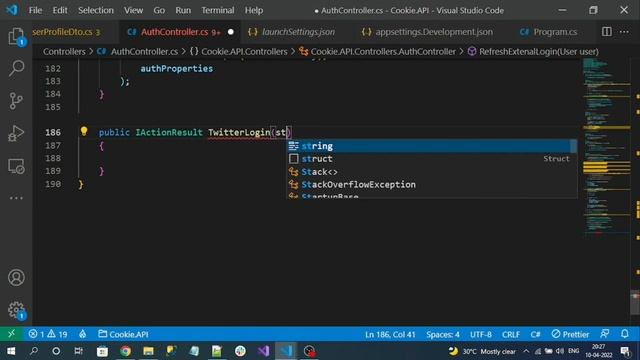Change line ending sequence CRLF
Image resolution: width=640 pixels, height=360 pixels.
pyautogui.click(x=511, y=334)
